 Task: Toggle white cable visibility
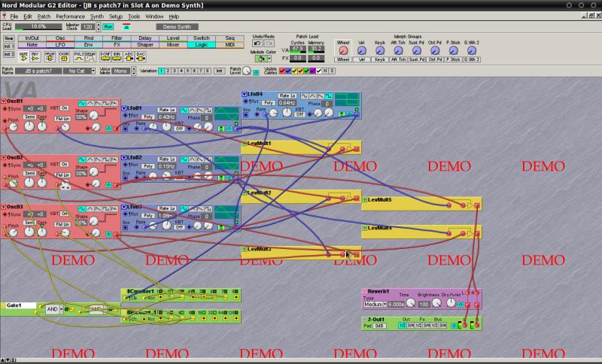pos(318,71)
